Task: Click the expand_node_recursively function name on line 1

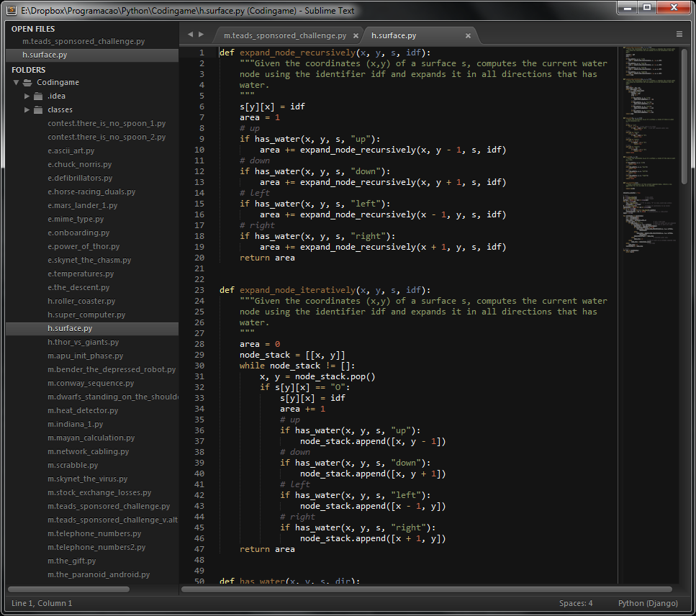Action: [297, 53]
